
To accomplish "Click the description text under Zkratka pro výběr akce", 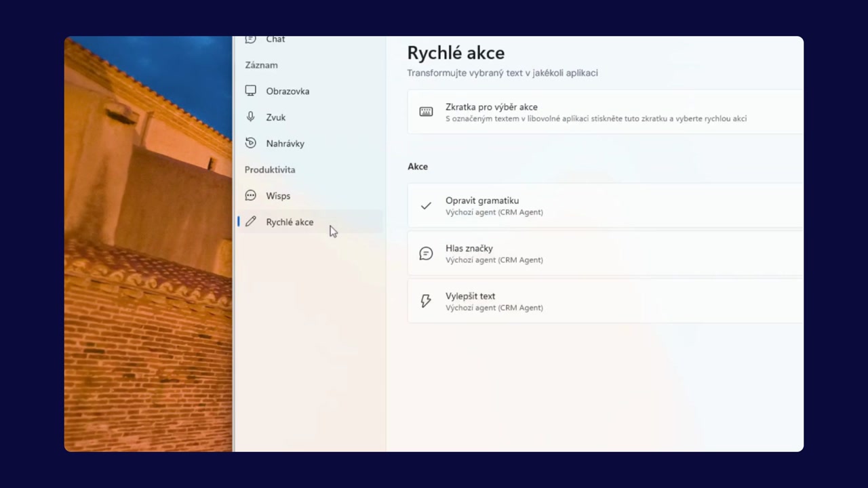I will point(596,119).
